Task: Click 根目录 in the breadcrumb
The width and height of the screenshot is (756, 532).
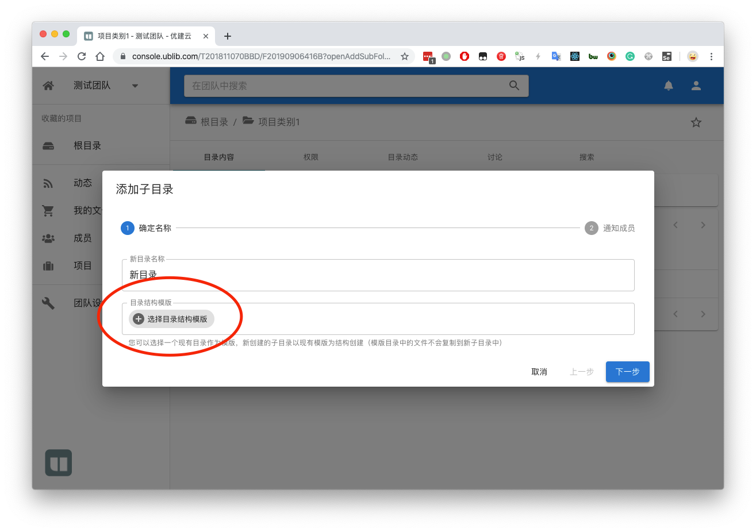Action: click(x=208, y=122)
